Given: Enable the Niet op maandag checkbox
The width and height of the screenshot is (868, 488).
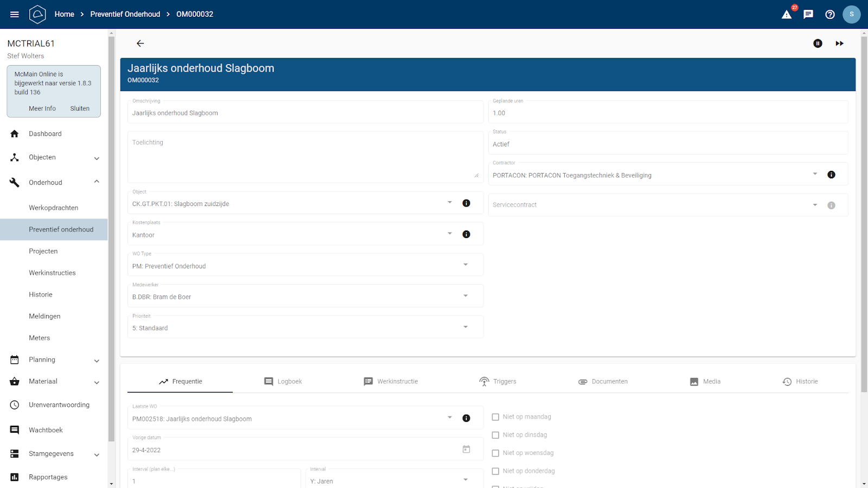Looking at the screenshot, I should point(495,417).
